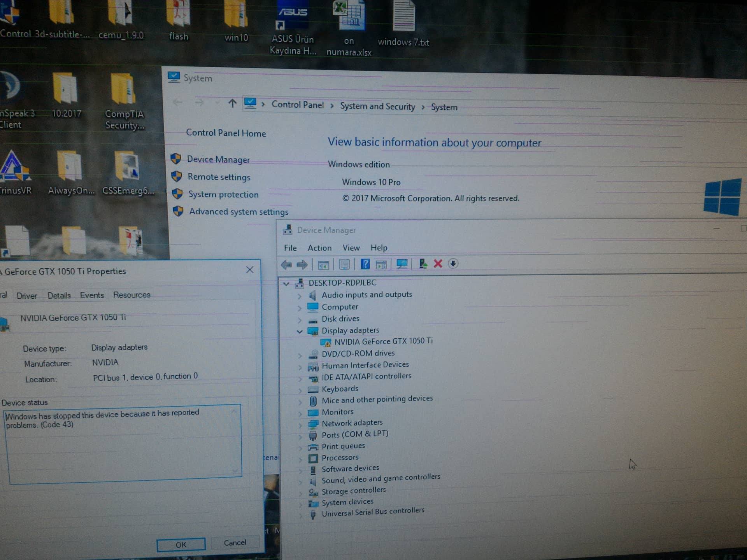
Task: Open File menu in Device Manager
Action: point(290,248)
